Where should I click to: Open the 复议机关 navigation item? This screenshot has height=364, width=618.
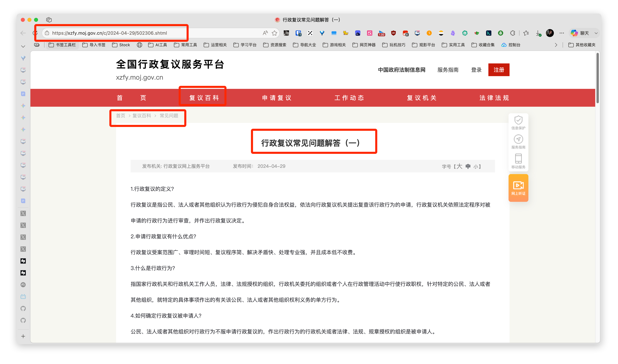422,98
